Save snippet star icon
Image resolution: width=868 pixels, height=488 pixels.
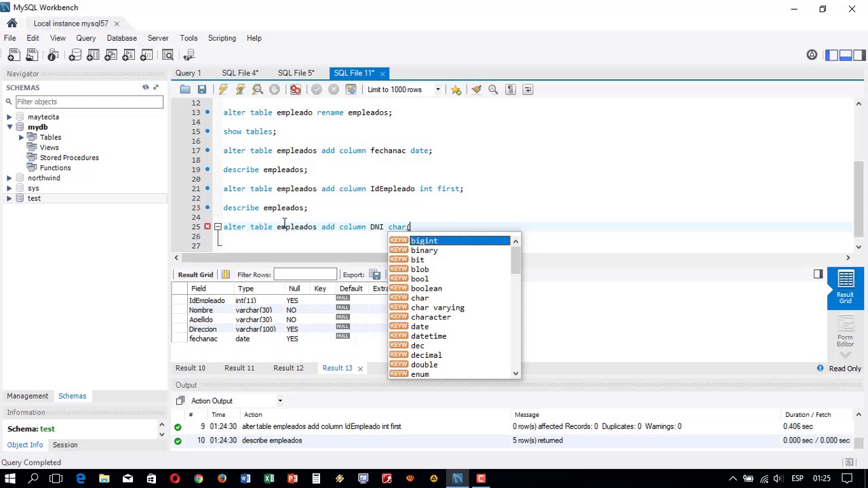pyautogui.click(x=456, y=89)
